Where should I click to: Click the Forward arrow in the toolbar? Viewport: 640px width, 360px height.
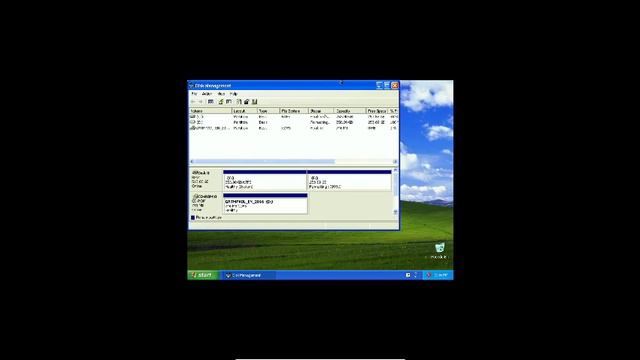click(200, 102)
